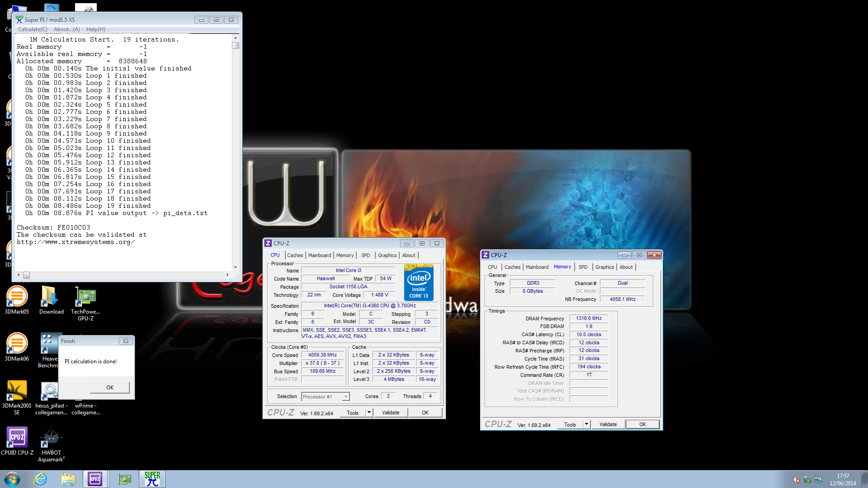Switch to CPU-Z taskbar button

[95, 479]
